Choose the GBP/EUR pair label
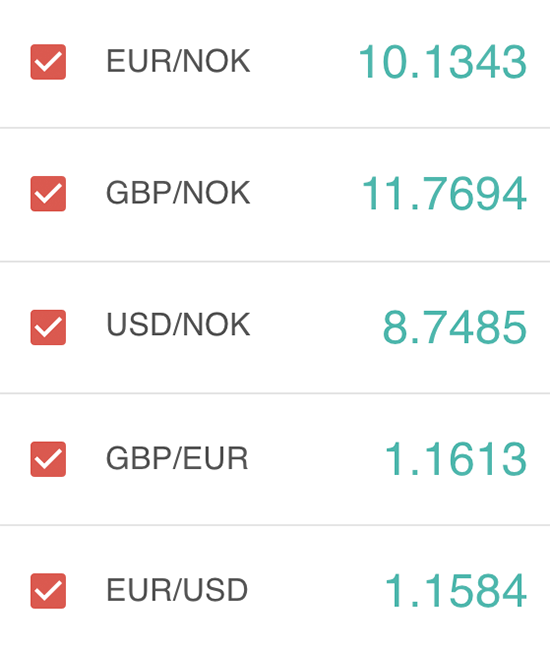Image resolution: width=550 pixels, height=650 pixels. coord(177,458)
